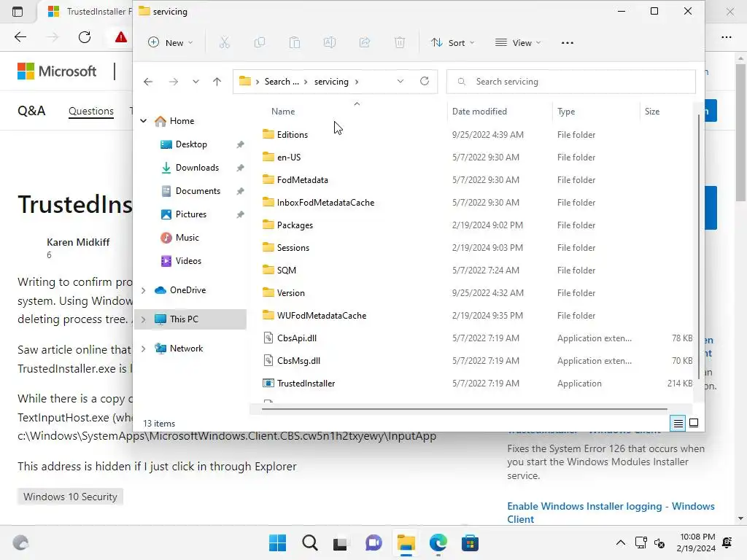747x560 pixels.
Task: Open Enable Windows Installer logging link
Action: coord(611,513)
